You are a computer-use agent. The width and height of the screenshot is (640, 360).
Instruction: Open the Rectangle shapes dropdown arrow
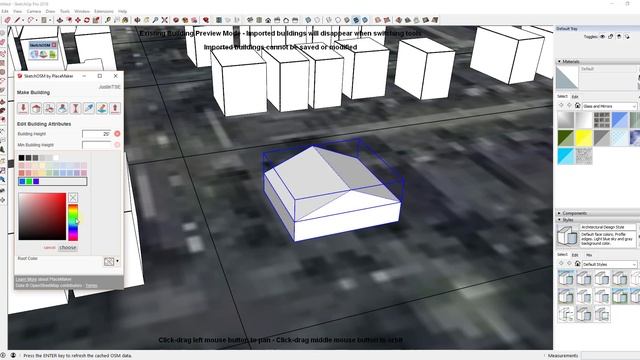50,20
